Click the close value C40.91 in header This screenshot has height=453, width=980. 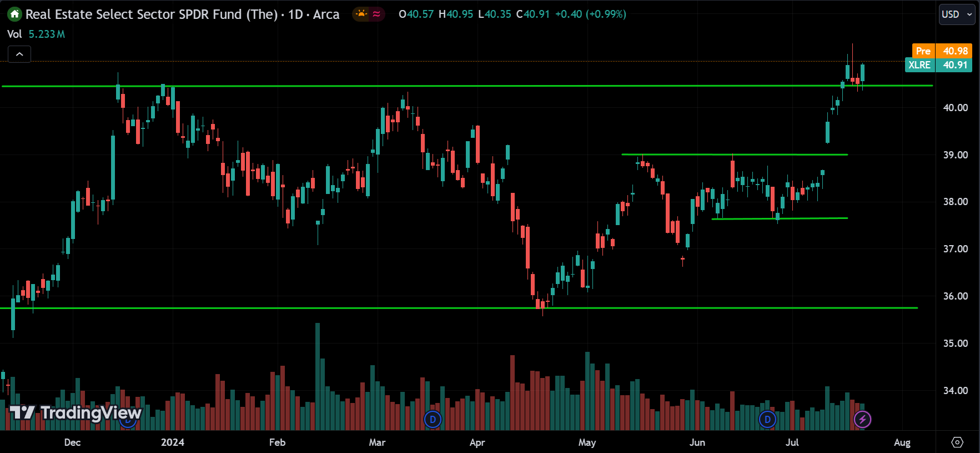(533, 14)
